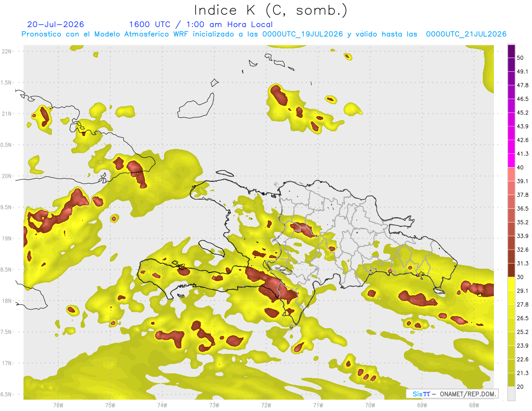Select the longitude label "74W"

click(x=162, y=405)
